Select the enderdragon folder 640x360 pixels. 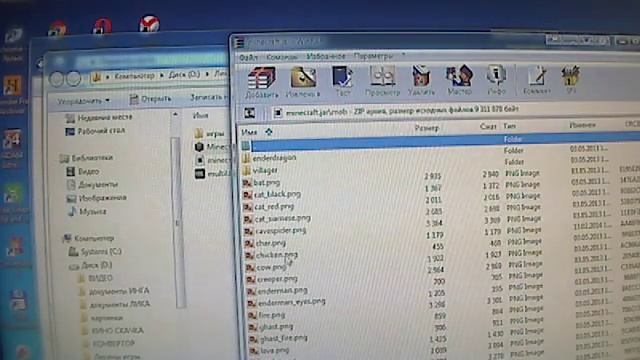[269, 158]
